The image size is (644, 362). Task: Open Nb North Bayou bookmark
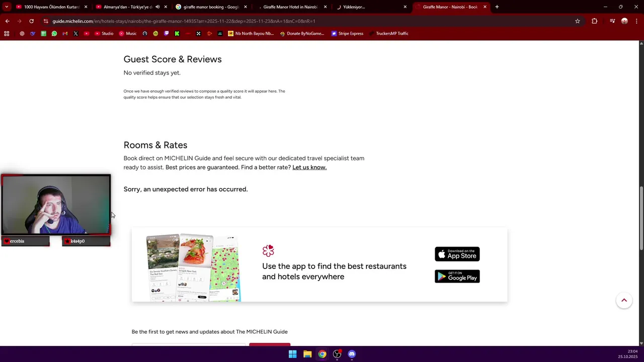click(x=251, y=33)
